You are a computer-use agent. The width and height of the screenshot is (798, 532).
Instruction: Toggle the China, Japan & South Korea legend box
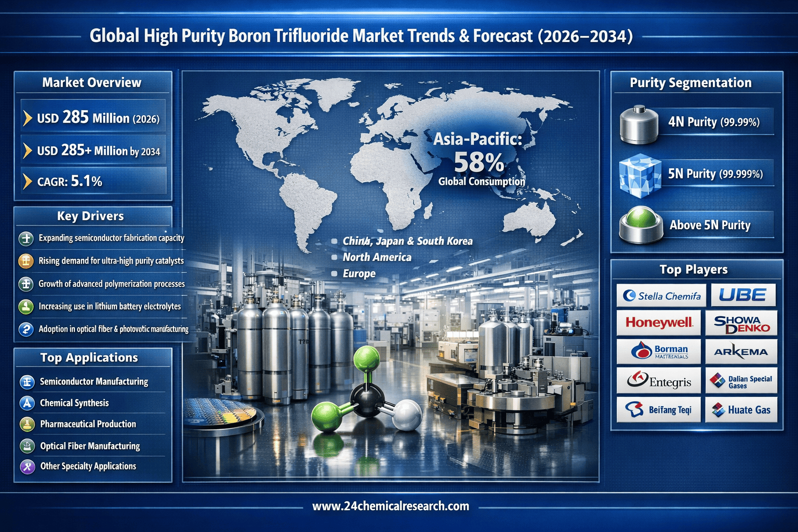334,241
